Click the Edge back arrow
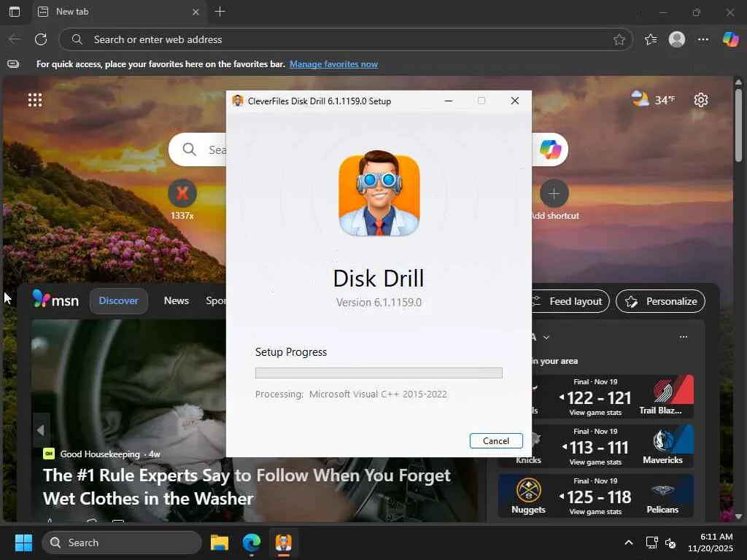Image resolution: width=747 pixels, height=560 pixels. [15, 39]
